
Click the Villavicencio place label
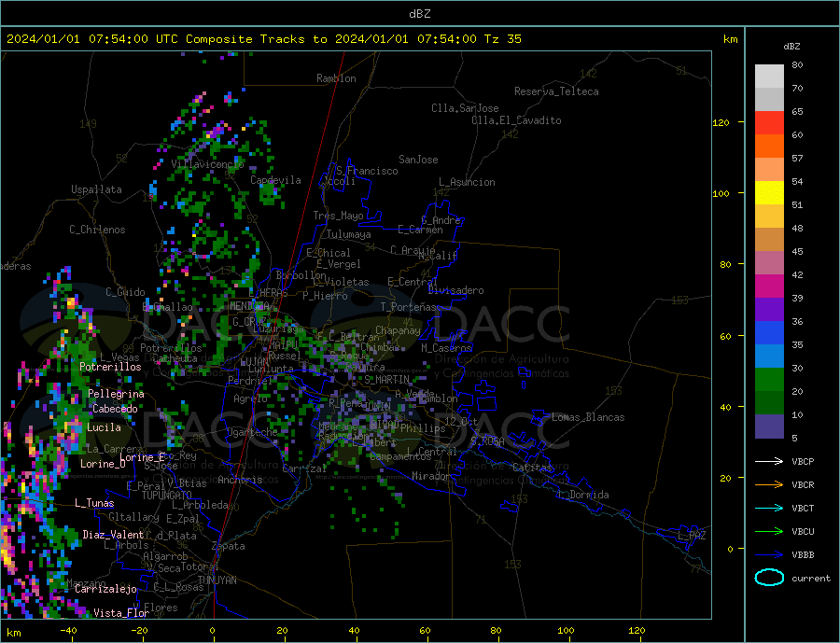click(207, 164)
